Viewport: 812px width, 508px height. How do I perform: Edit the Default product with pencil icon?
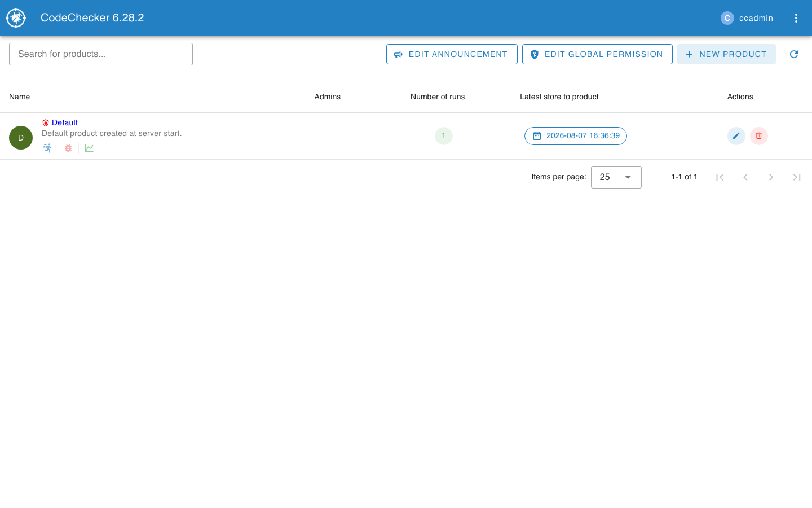click(x=736, y=136)
